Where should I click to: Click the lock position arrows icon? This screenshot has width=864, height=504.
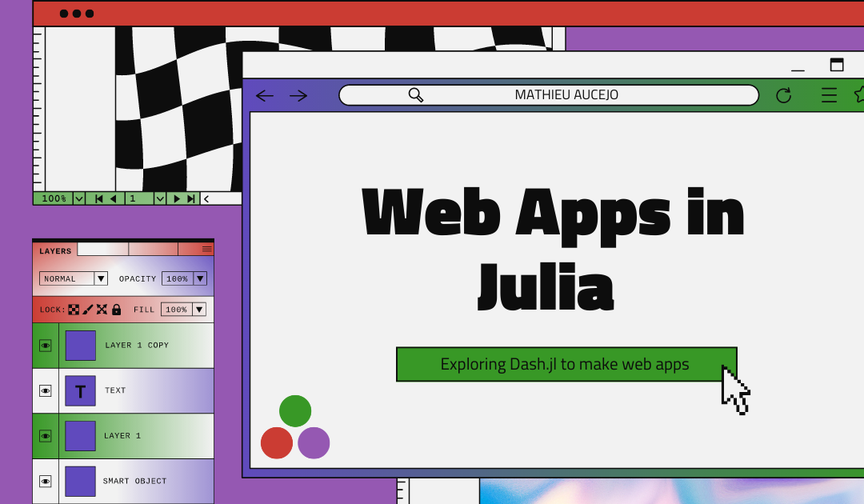(x=102, y=310)
